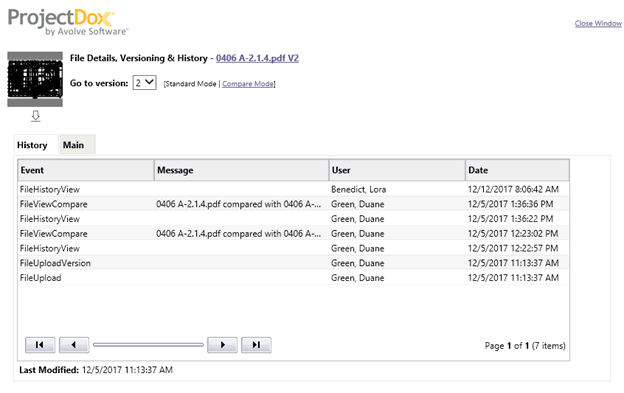This screenshot has height=393, width=624.
Task: Click the Green, Duane cell in FileUploadVersion row
Action: point(358,263)
